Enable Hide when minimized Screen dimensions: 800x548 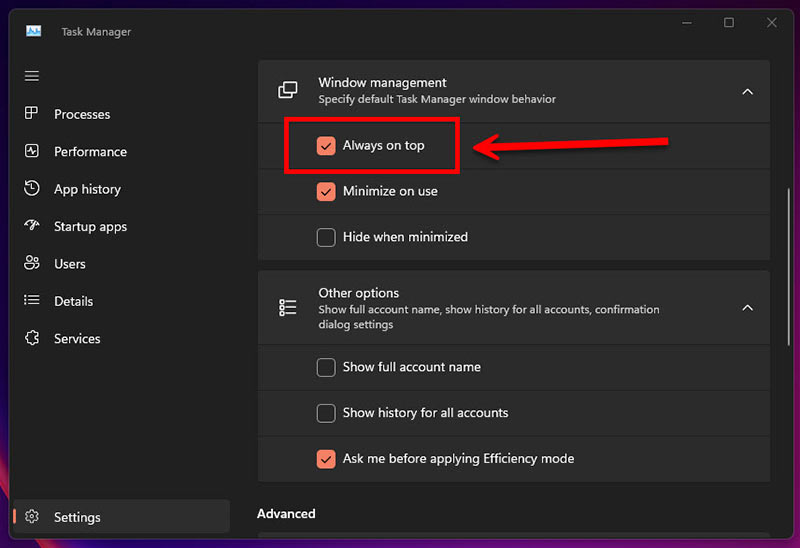click(326, 237)
